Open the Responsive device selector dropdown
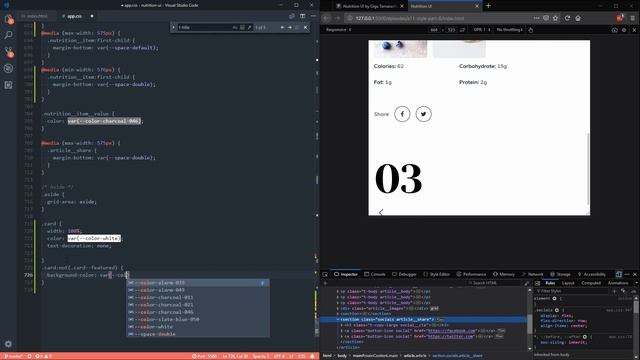640x360 pixels. point(338,30)
